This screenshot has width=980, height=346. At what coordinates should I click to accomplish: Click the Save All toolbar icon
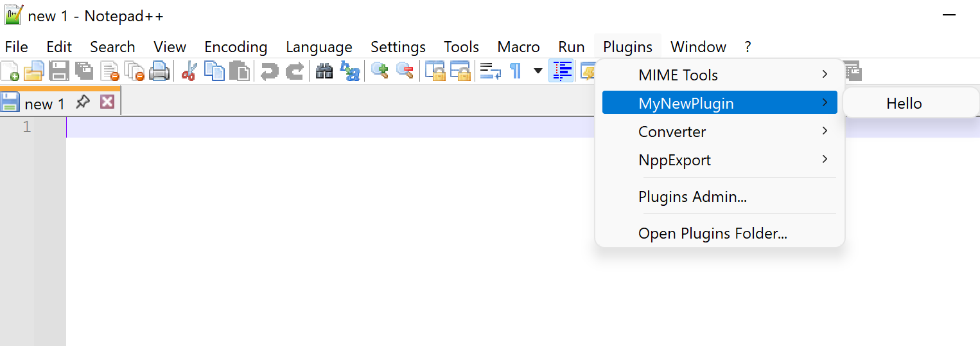click(x=84, y=71)
